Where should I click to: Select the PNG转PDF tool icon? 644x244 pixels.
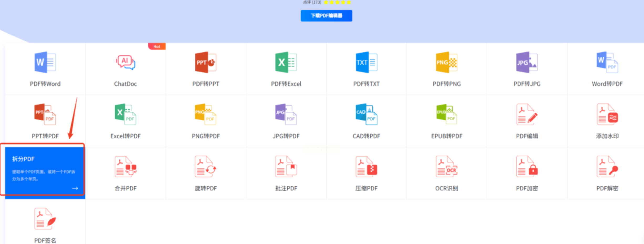click(206, 114)
